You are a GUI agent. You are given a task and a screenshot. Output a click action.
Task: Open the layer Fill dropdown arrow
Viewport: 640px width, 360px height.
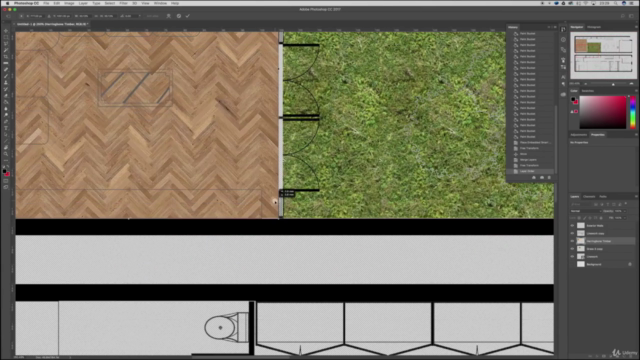[624, 218]
